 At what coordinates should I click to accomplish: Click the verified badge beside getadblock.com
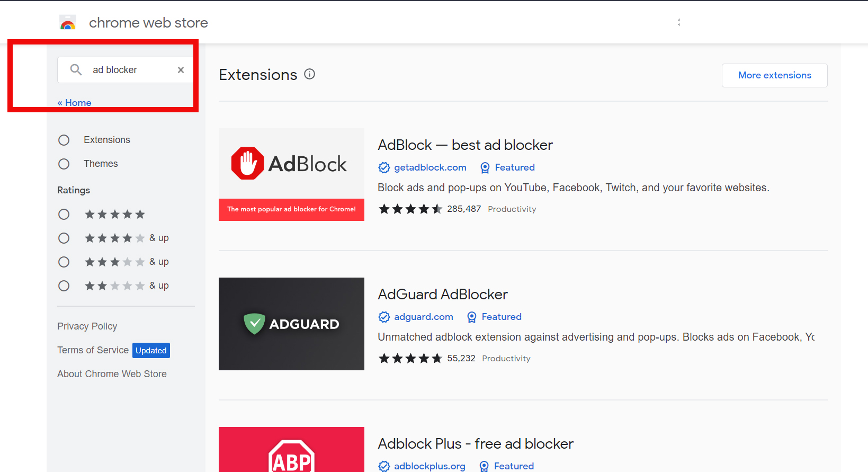click(x=384, y=167)
